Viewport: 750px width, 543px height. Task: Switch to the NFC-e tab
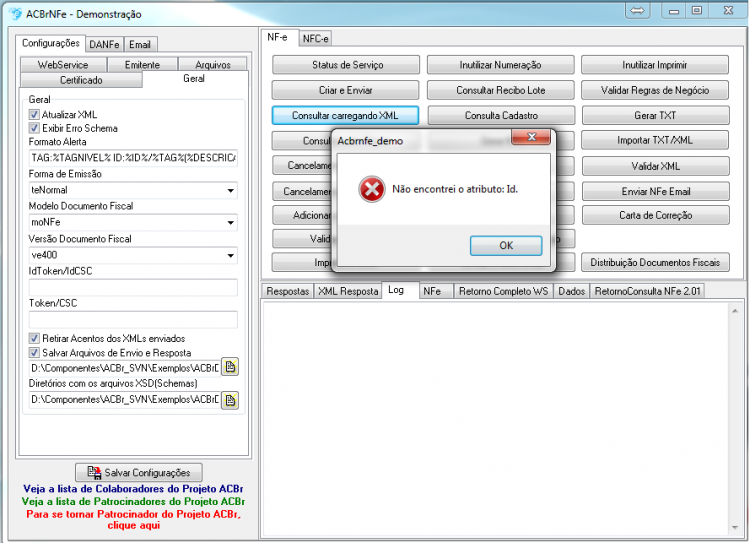coord(315,39)
